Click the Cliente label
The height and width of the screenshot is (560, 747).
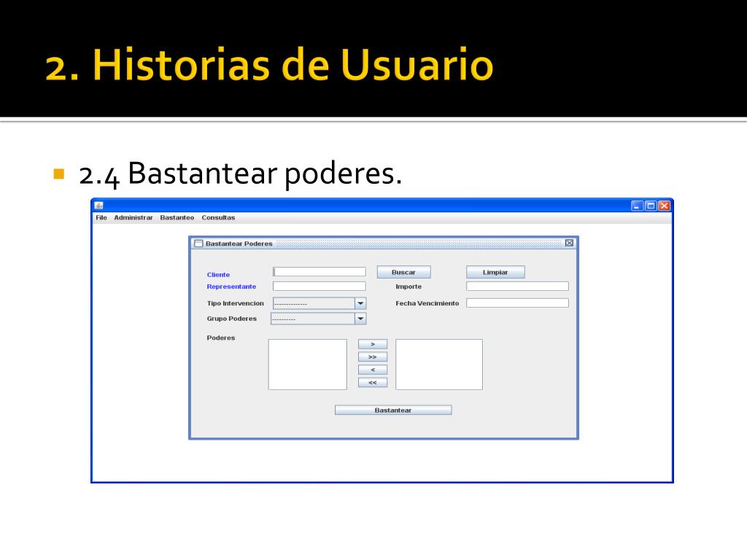tap(218, 275)
